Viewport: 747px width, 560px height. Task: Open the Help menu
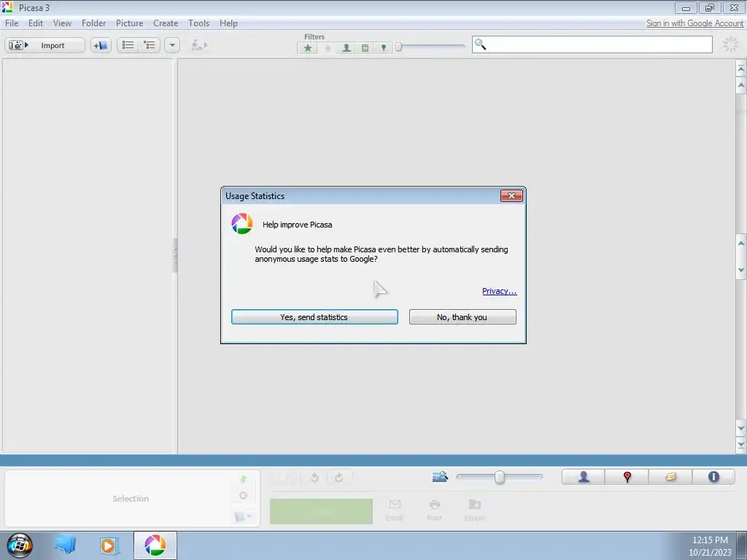pyautogui.click(x=228, y=23)
